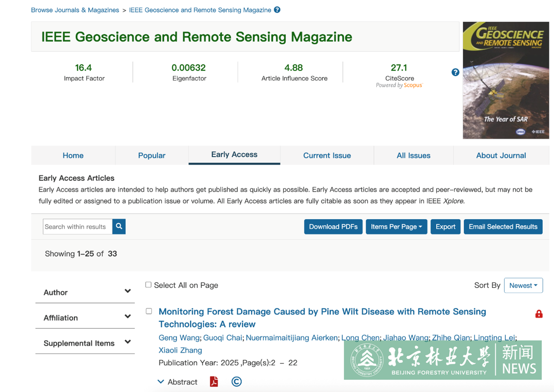Expand the article Abstract chevron
Image resolution: width=554 pixels, height=392 pixels.
click(161, 382)
